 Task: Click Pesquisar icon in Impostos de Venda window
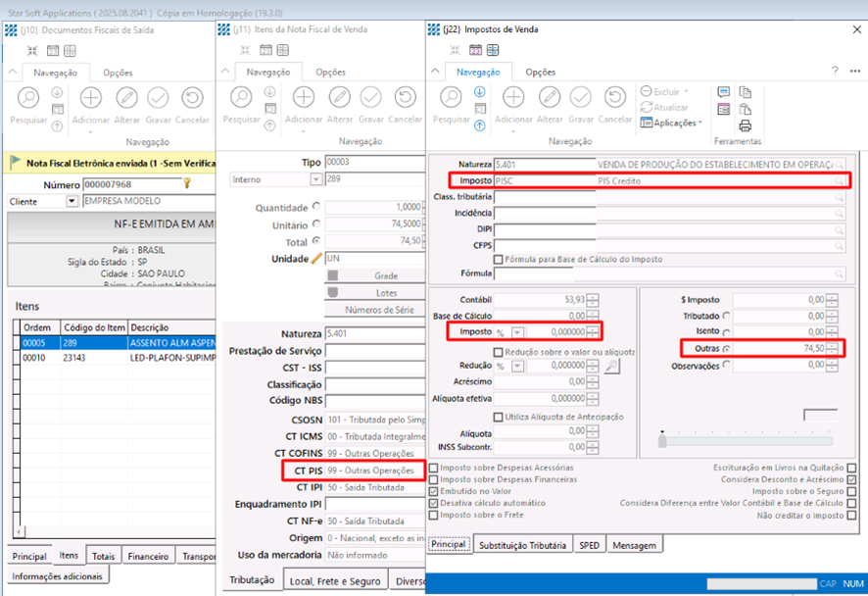(x=451, y=98)
